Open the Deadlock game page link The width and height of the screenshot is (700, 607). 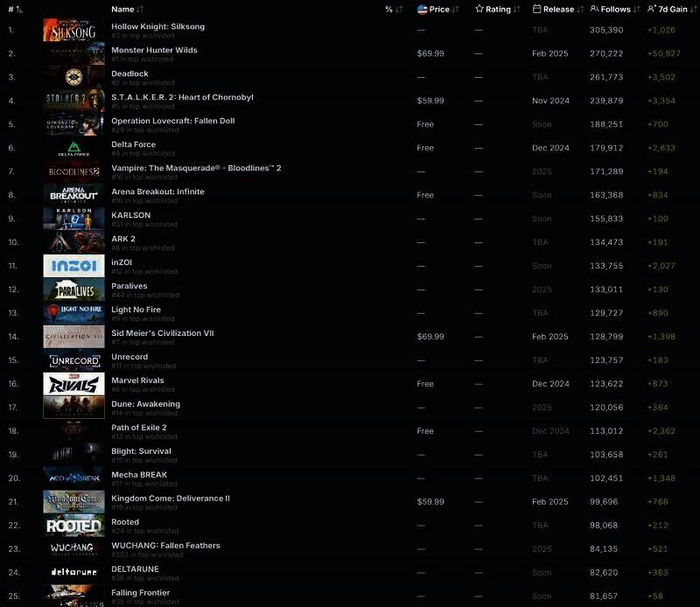click(x=129, y=73)
